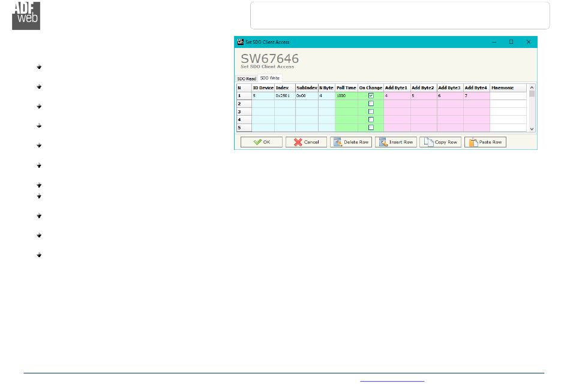Click the Copy Row pages icon
Screen dimensions: 570x392
point(427,143)
